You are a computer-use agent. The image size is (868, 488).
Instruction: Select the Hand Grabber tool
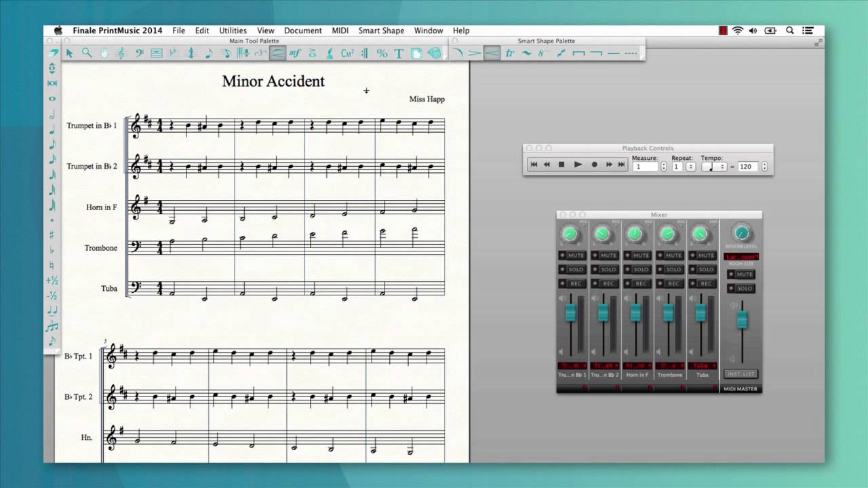pyautogui.click(x=104, y=53)
